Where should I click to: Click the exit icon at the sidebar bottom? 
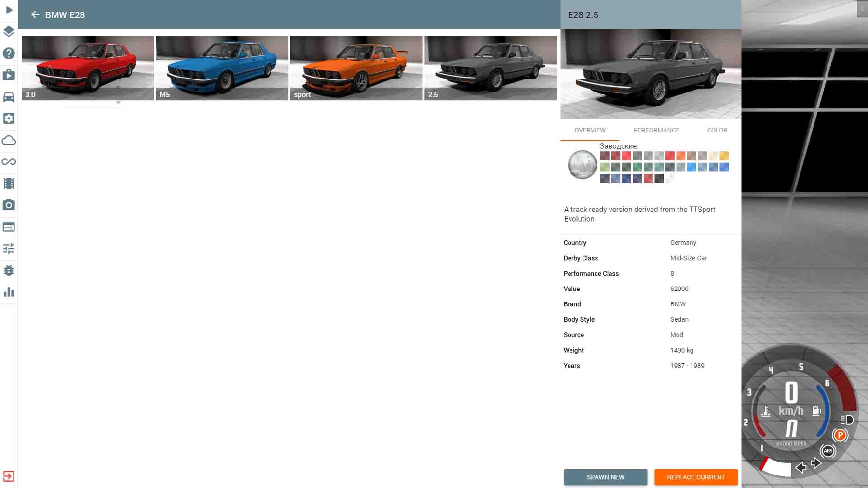click(x=9, y=476)
